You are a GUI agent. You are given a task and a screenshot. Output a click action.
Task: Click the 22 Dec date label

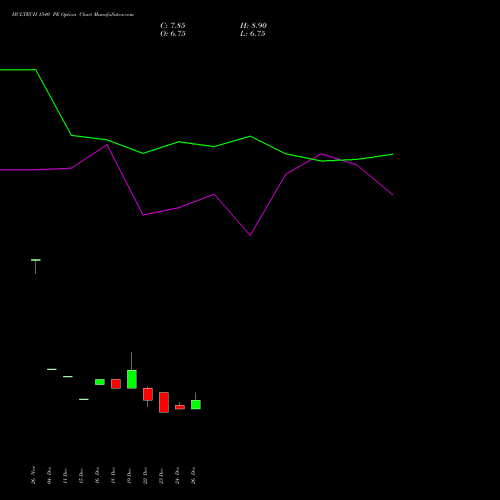click(145, 476)
